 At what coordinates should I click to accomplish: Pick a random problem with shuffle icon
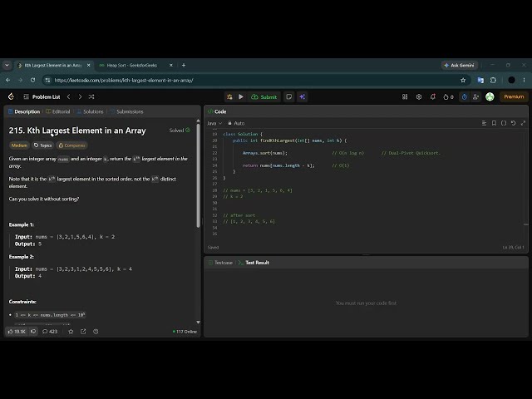point(91,96)
